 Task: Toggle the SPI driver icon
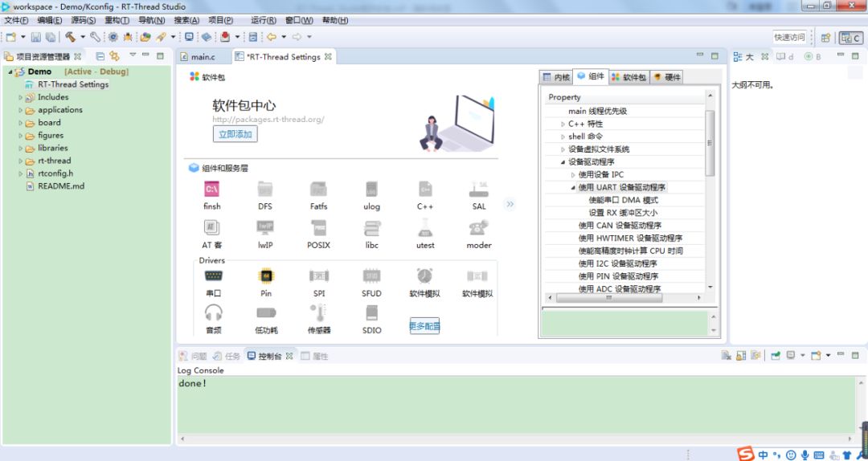click(x=319, y=275)
